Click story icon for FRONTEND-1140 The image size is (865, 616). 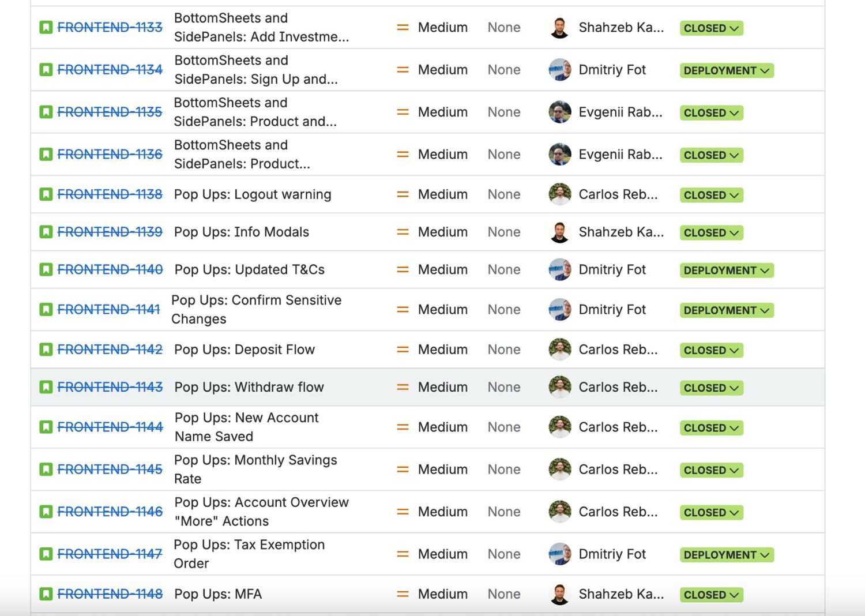pyautogui.click(x=46, y=269)
